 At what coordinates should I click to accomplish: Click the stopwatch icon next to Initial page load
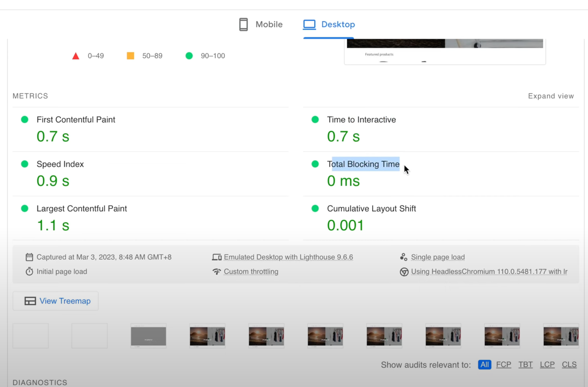point(29,271)
